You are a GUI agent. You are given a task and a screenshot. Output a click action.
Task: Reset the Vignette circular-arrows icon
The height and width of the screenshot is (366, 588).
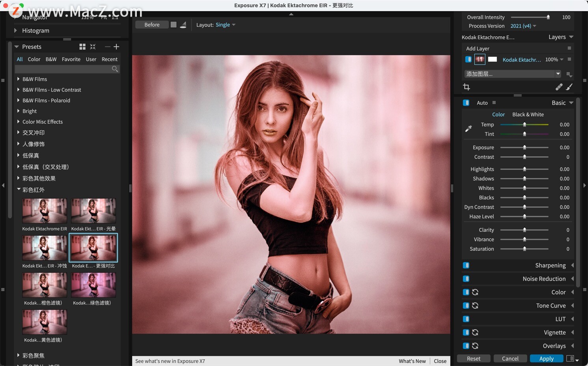(x=475, y=332)
